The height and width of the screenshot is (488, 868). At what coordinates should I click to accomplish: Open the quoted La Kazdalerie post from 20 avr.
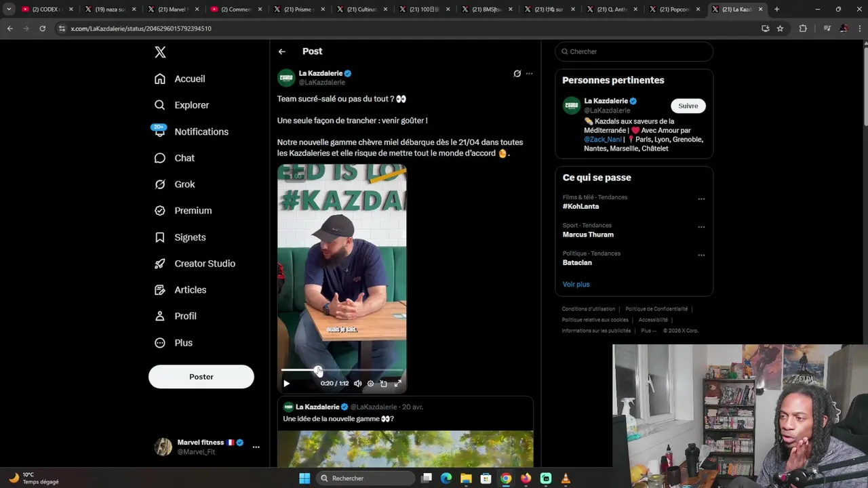[x=406, y=431]
